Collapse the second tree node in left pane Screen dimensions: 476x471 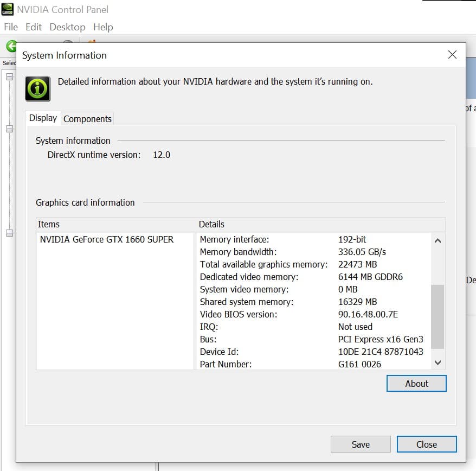(9, 129)
